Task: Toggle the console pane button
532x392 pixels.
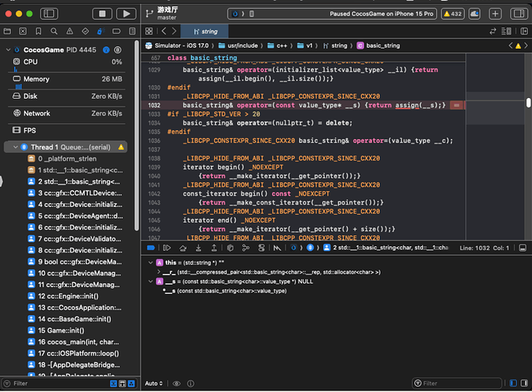Action: [x=524, y=383]
